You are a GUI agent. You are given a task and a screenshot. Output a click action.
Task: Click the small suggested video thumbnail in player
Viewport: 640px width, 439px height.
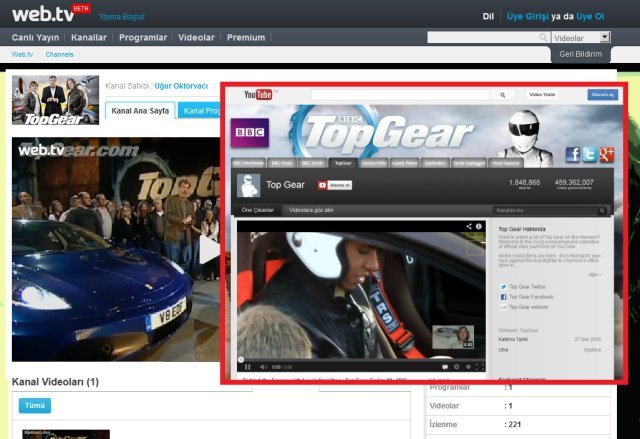pos(453,337)
